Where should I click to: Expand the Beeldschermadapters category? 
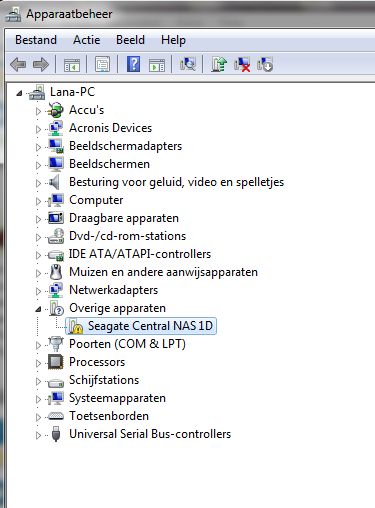pyautogui.click(x=38, y=147)
